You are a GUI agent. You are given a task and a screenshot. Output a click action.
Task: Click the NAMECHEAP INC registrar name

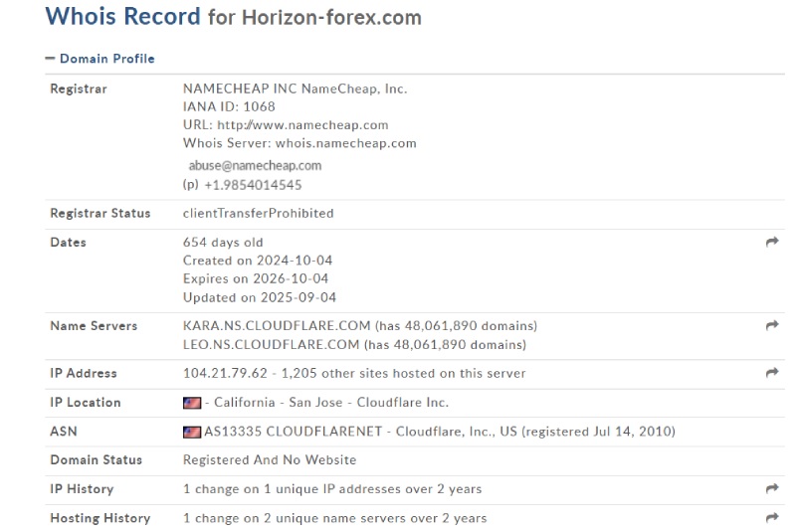pyautogui.click(x=240, y=89)
